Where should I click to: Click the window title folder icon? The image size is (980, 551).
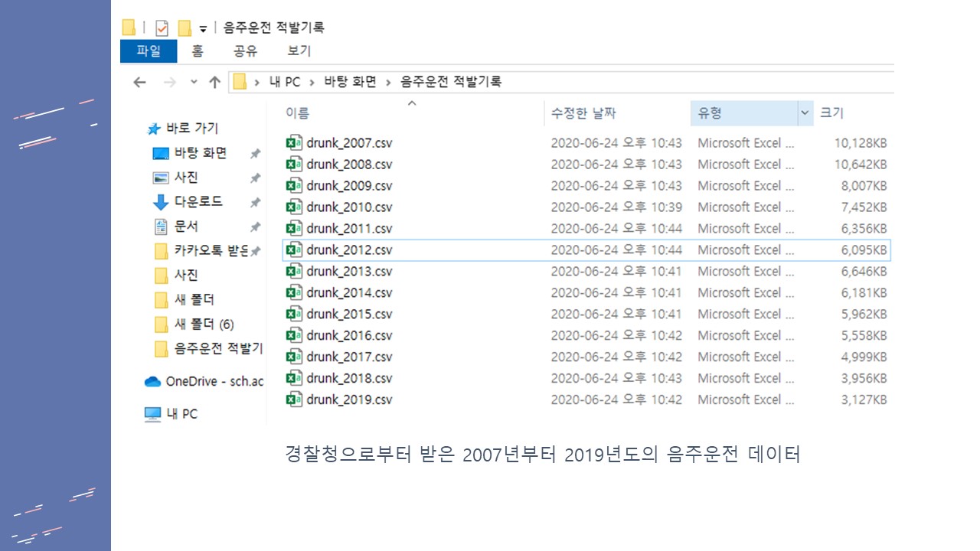129,28
